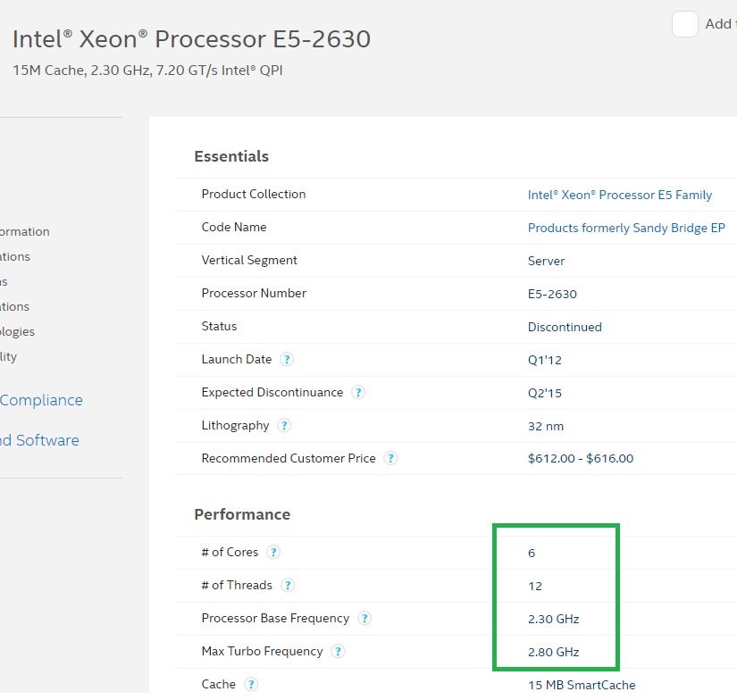Show info for # of Cores

273,553
